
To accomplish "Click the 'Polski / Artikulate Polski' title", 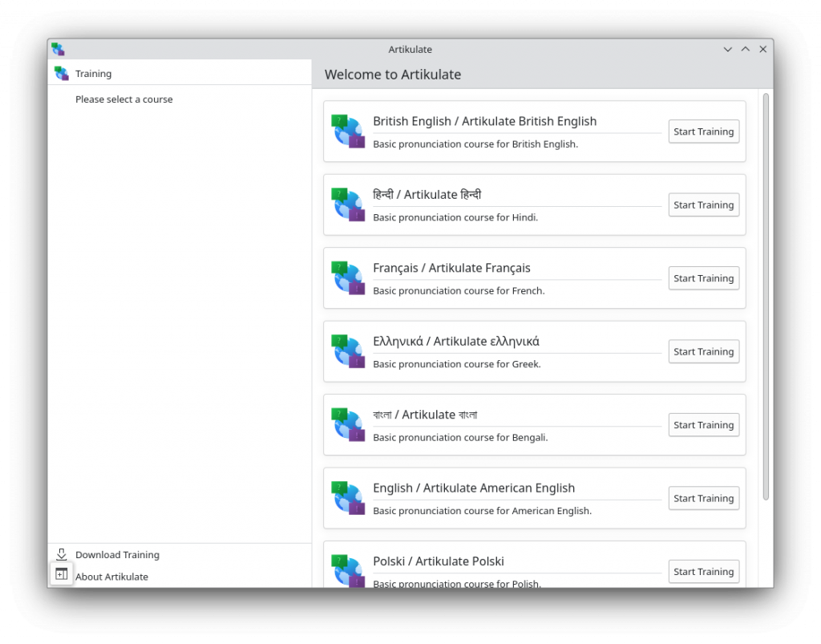I will click(x=439, y=561).
